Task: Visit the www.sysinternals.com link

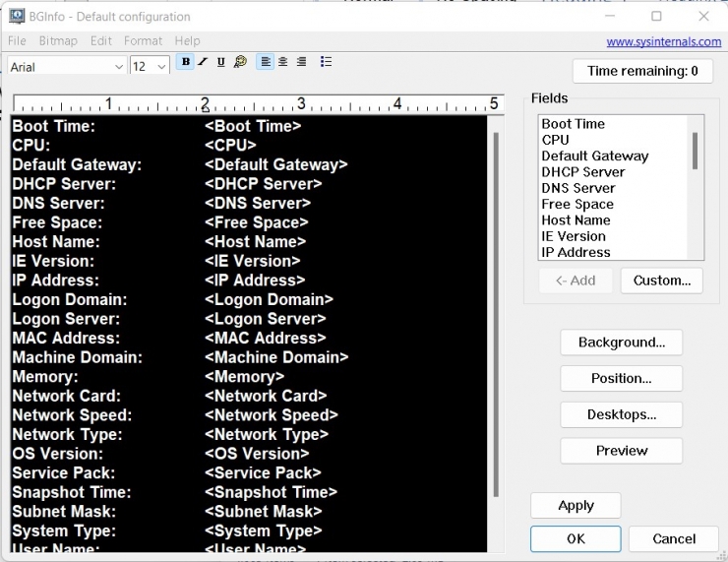Action: click(663, 41)
